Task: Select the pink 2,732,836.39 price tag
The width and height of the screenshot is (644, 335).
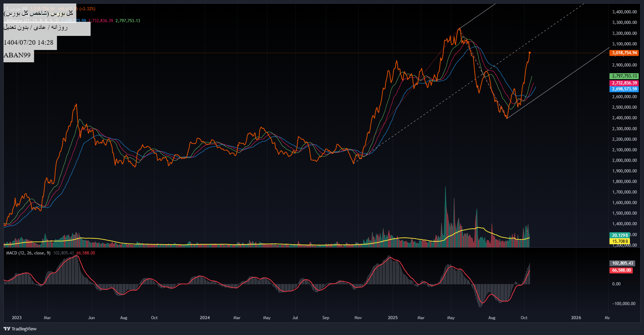Action: tap(624, 83)
